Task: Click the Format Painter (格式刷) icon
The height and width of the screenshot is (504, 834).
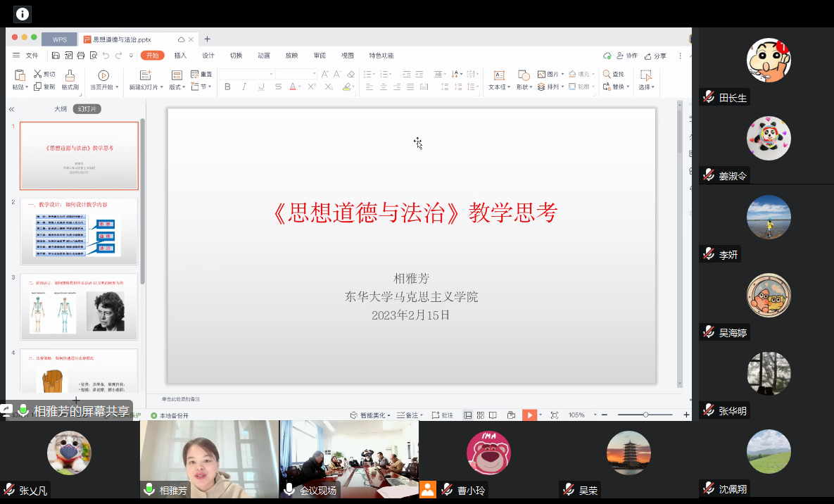Action: click(70, 75)
